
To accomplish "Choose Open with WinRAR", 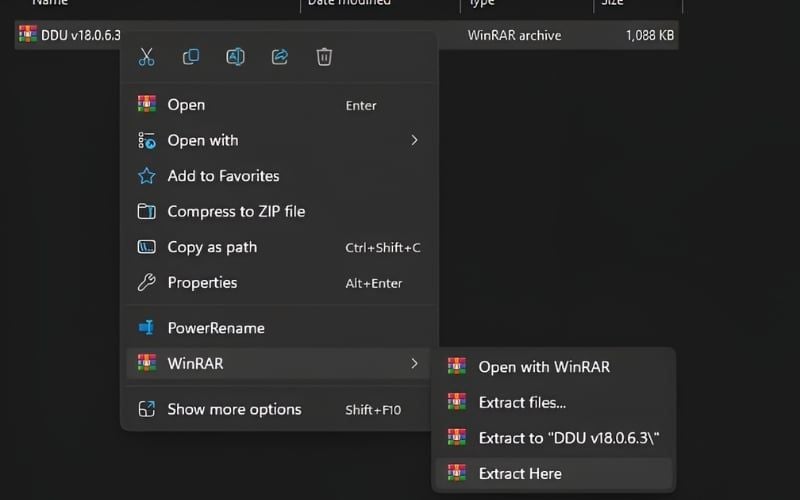I will [544, 367].
